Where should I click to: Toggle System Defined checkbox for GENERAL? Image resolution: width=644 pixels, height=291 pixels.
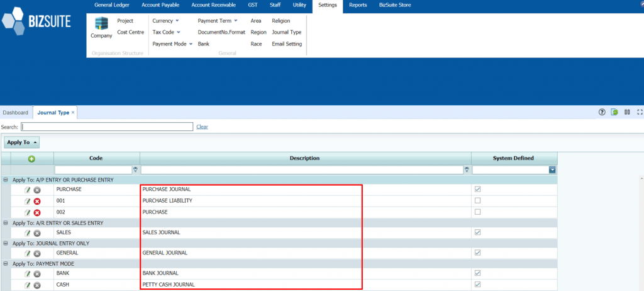477,253
